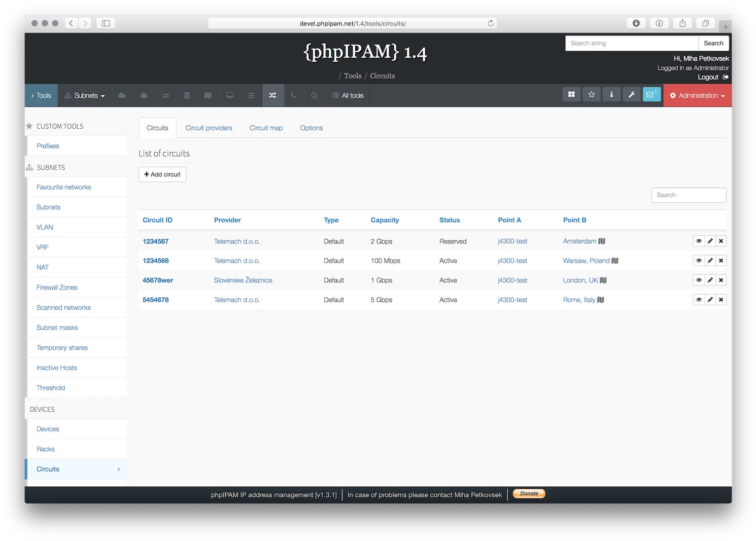
Task: Click the wrench tools icon near Administration
Action: [x=631, y=94]
